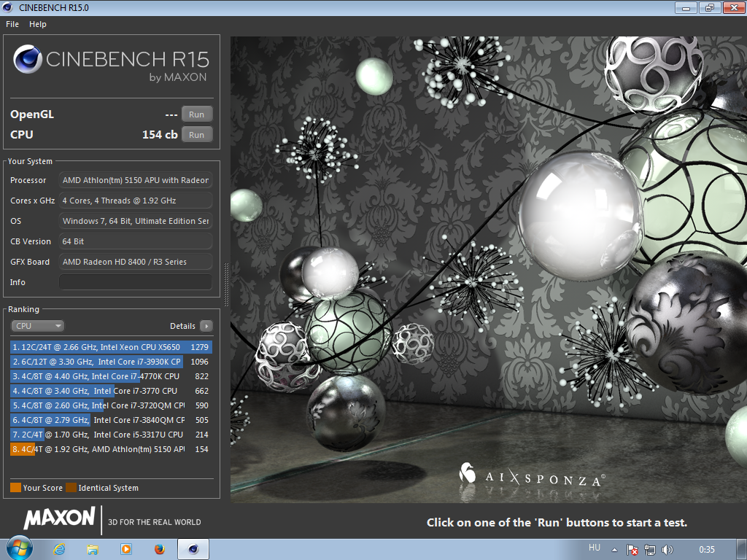747x560 pixels.
Task: Click the volume speaker tray icon
Action: (667, 550)
